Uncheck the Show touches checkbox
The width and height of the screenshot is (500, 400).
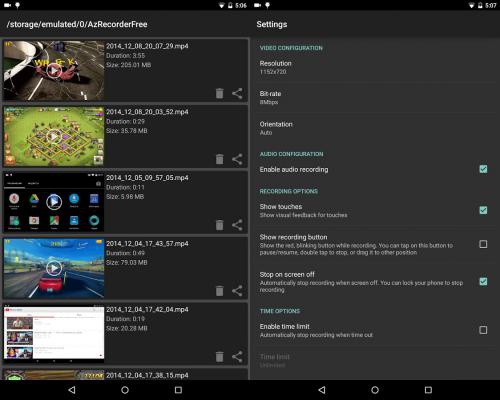(483, 210)
